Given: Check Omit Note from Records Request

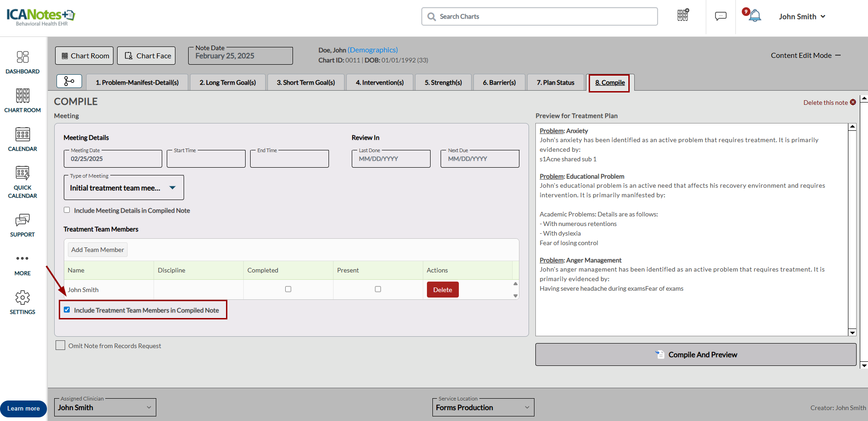Looking at the screenshot, I should [60, 345].
